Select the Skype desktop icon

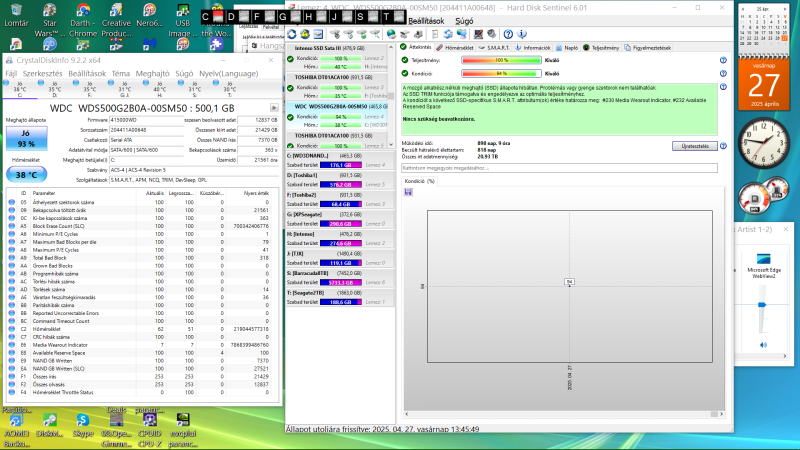point(83,426)
